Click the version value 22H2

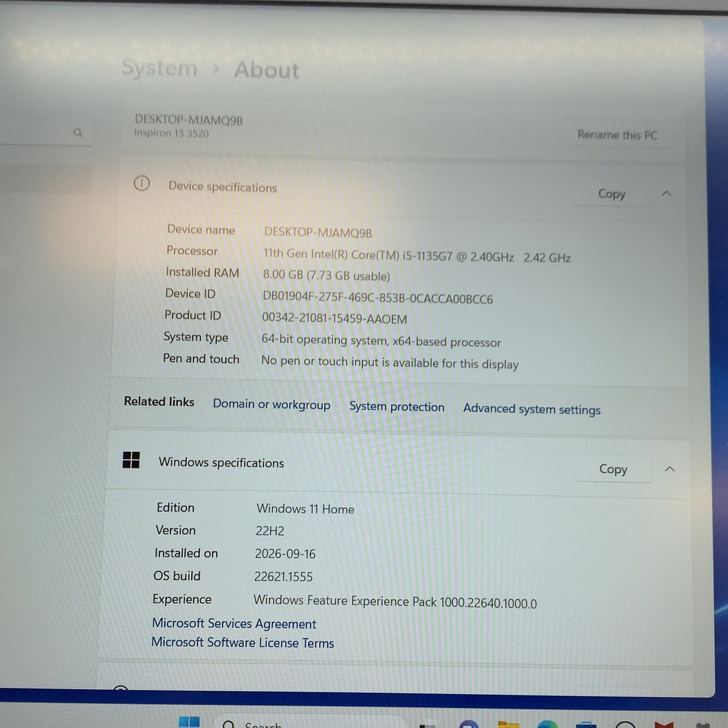(270, 531)
